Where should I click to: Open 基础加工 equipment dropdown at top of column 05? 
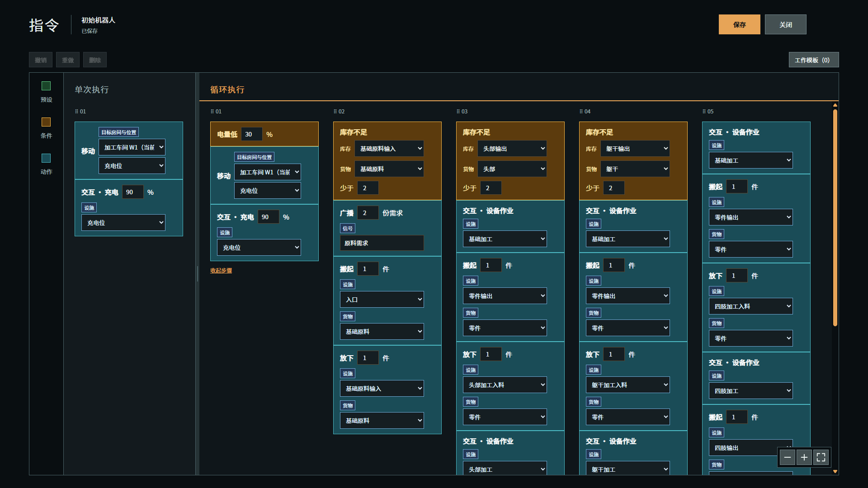click(x=751, y=160)
